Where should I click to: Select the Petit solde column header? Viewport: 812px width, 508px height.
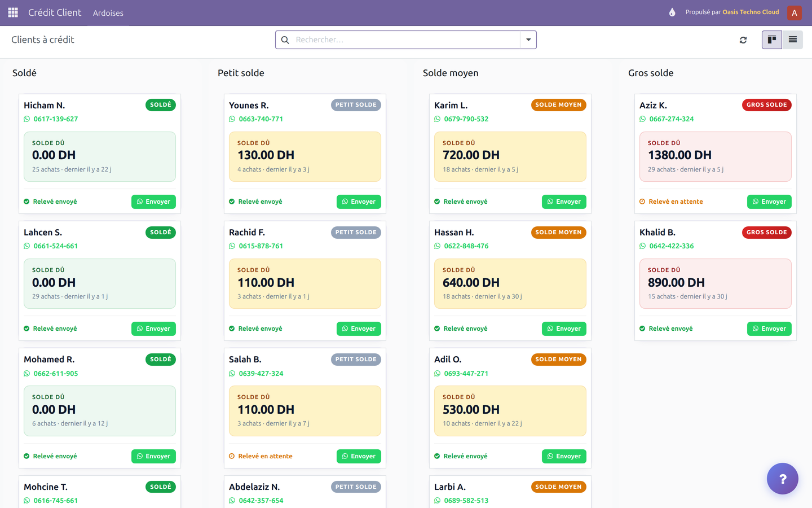(x=241, y=73)
